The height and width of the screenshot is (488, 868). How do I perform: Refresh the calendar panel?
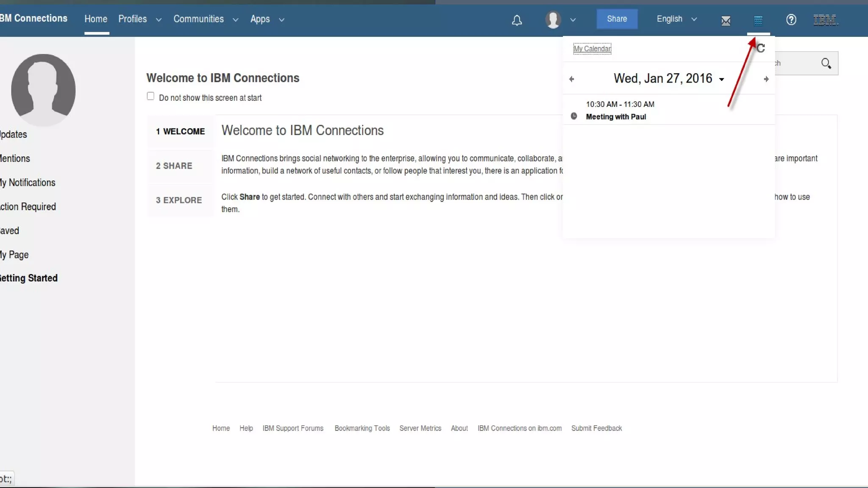pyautogui.click(x=761, y=48)
